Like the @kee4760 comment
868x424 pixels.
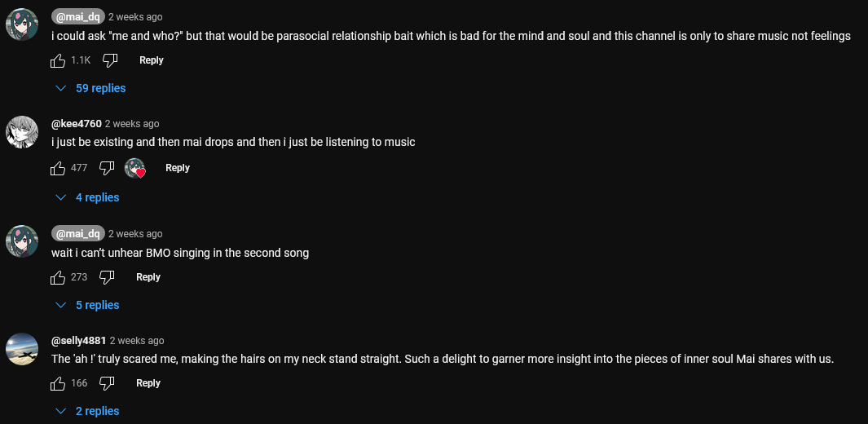coord(58,168)
